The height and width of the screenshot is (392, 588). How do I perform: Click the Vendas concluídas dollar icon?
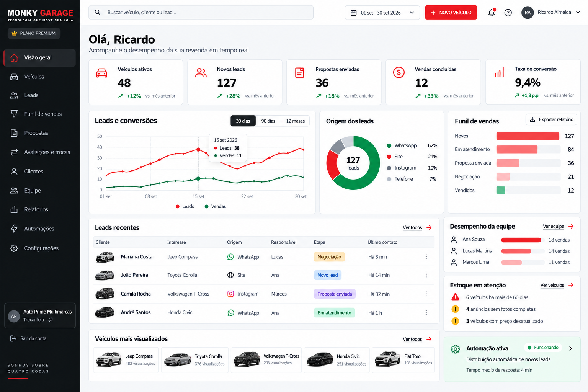(399, 72)
